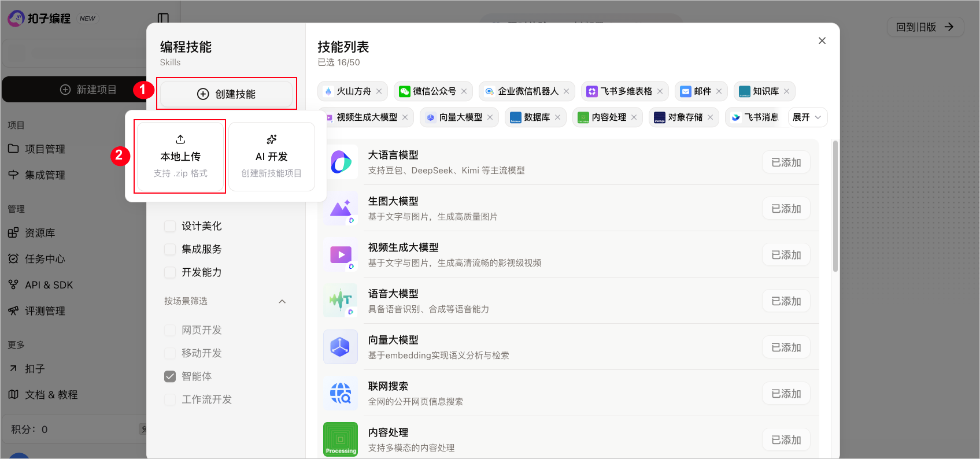Click the 视频生成大模型 play icon
The image size is (980, 459).
[x=341, y=254]
